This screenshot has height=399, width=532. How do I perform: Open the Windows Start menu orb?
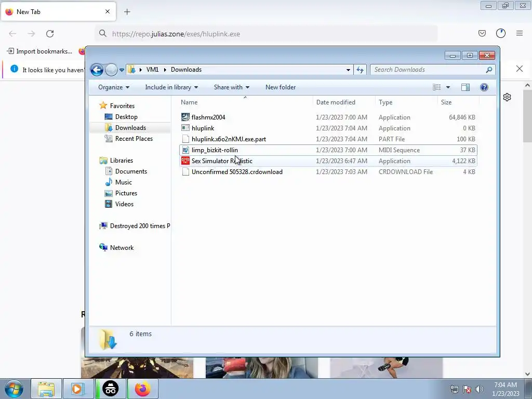(14, 389)
